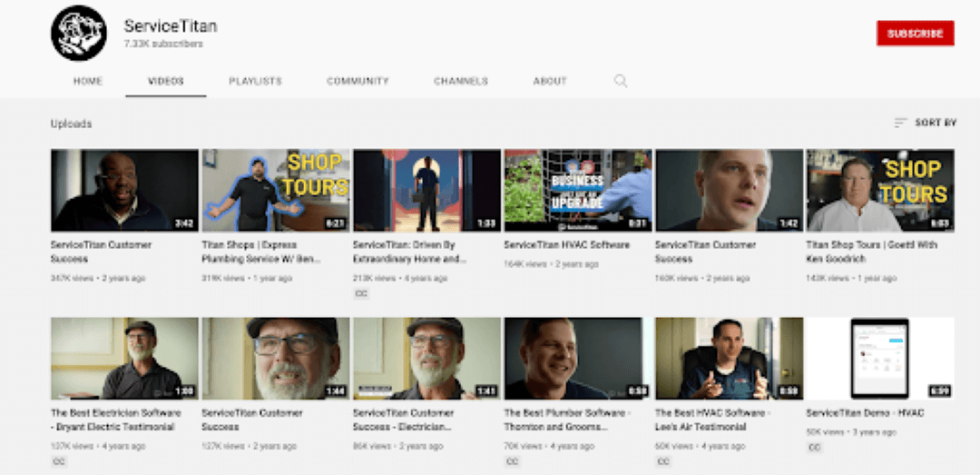980x475 pixels.
Task: Open the ServiceTitan channel name link
Action: [x=170, y=26]
